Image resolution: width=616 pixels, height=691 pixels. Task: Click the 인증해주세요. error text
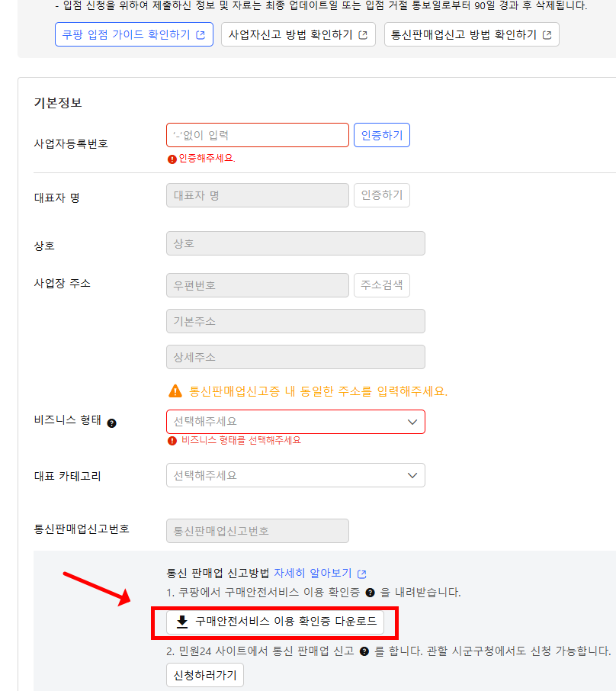point(207,158)
